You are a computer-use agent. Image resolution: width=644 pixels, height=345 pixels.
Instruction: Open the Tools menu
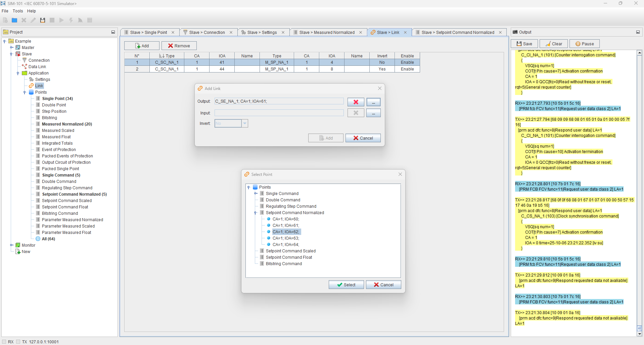18,11
